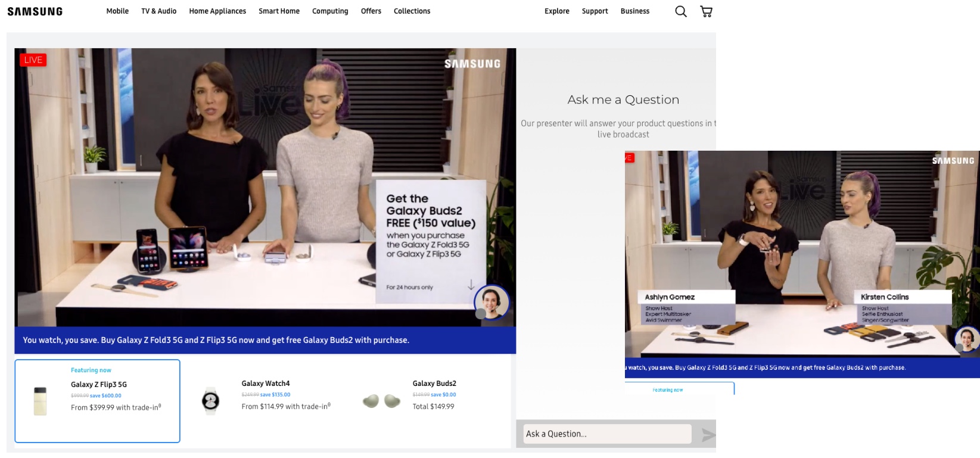The height and width of the screenshot is (458, 980).
Task: Click the Get the Galaxy Buds2 FREE promo card
Action: point(431,241)
